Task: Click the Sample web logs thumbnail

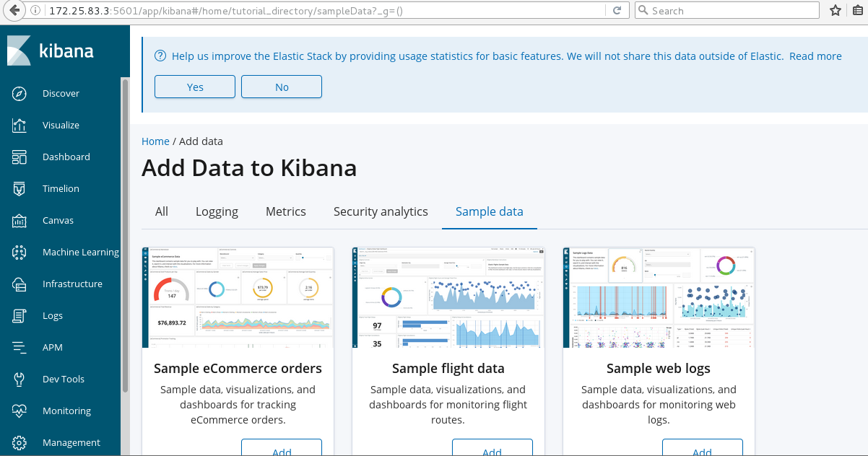Action: point(659,298)
